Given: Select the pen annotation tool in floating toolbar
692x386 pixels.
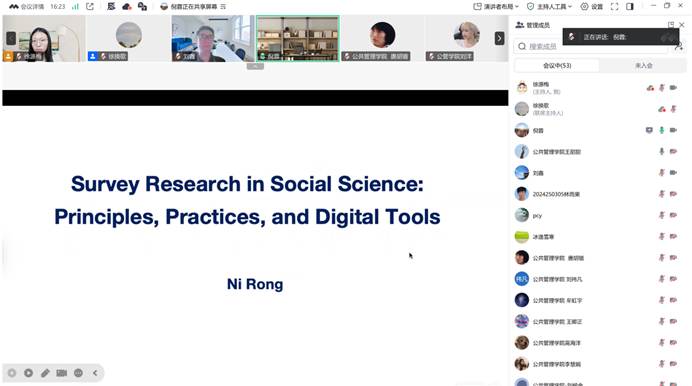Looking at the screenshot, I should 45,373.
